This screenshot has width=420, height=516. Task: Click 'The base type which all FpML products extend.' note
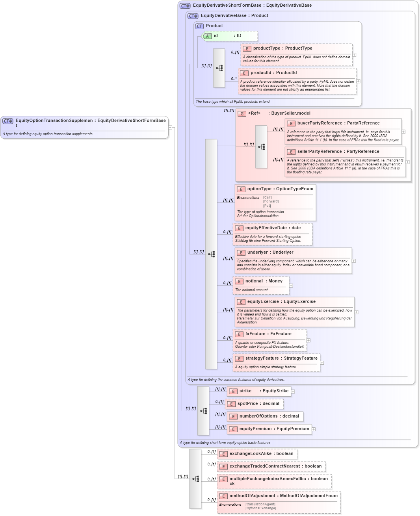(233, 102)
